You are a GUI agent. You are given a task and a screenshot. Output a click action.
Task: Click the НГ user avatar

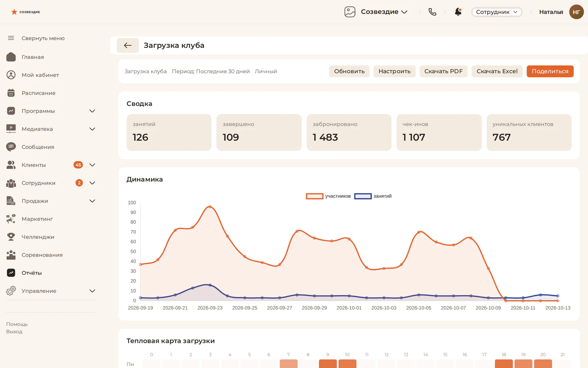(576, 12)
